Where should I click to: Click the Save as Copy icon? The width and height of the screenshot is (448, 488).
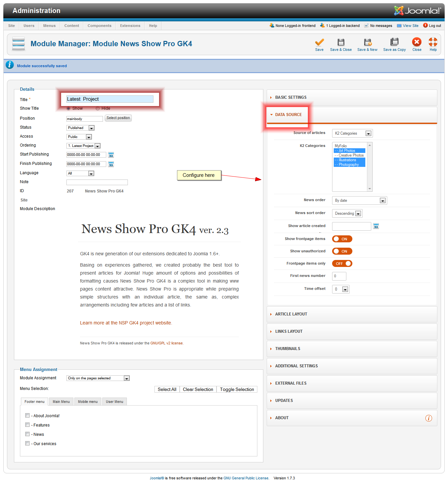(394, 42)
